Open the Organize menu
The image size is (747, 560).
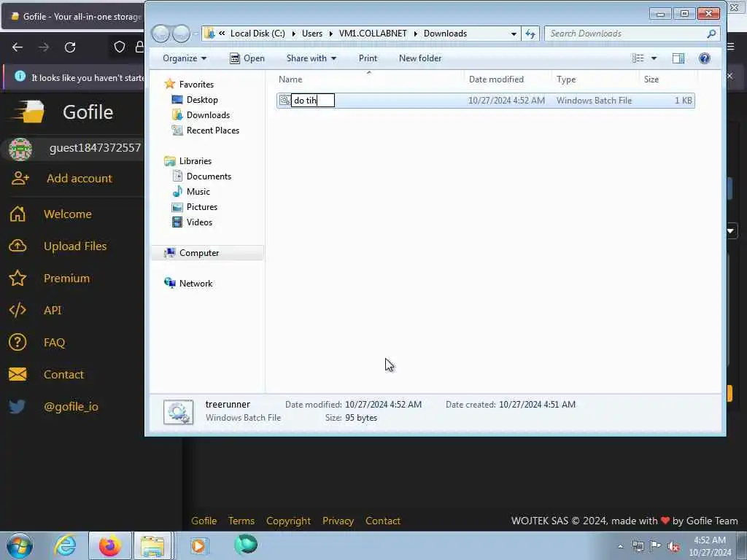pos(185,58)
